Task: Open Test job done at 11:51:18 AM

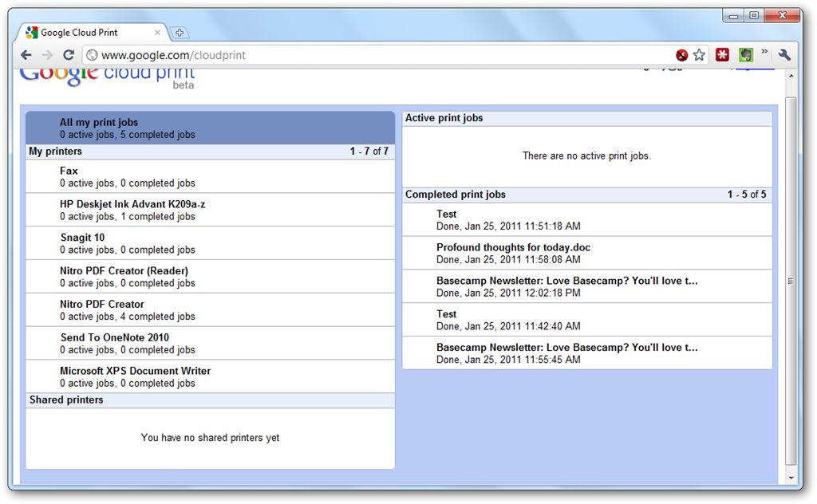Action: point(587,220)
